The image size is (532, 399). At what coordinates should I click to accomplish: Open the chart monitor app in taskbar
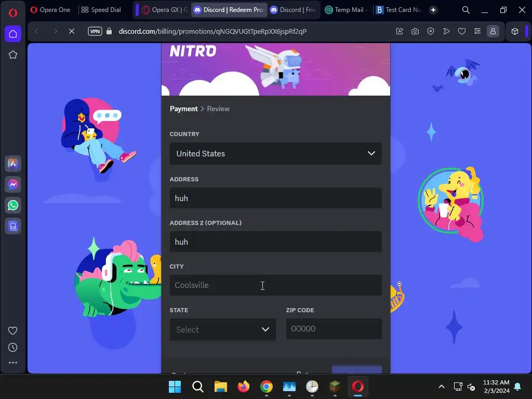tap(289, 387)
